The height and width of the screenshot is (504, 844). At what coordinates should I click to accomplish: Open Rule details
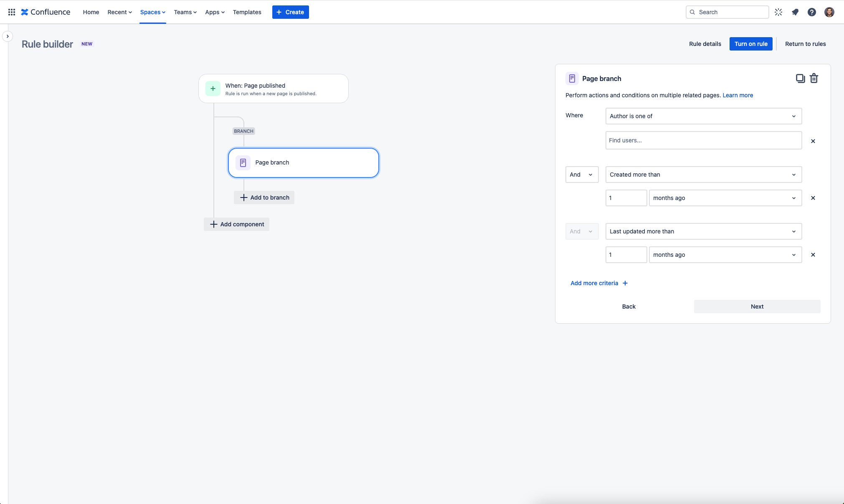705,44
